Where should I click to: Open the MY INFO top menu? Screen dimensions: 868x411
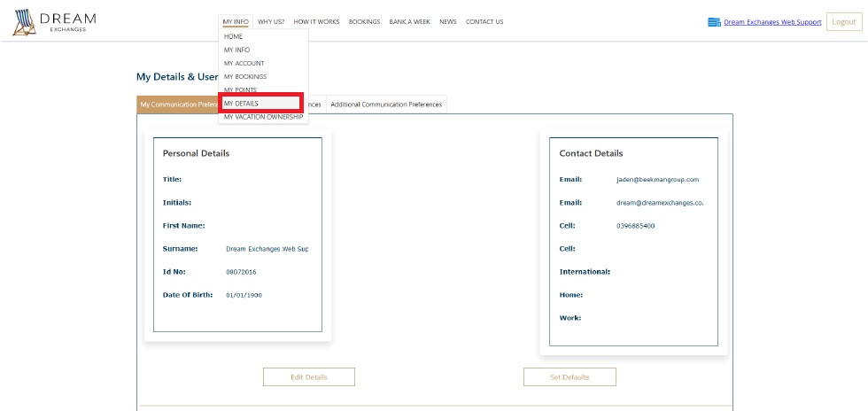tap(236, 21)
